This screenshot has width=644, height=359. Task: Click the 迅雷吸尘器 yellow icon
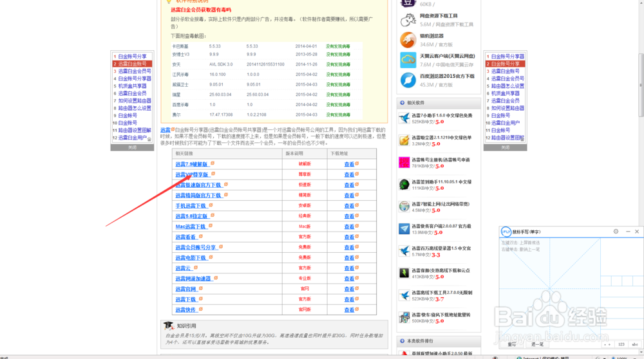(404, 140)
